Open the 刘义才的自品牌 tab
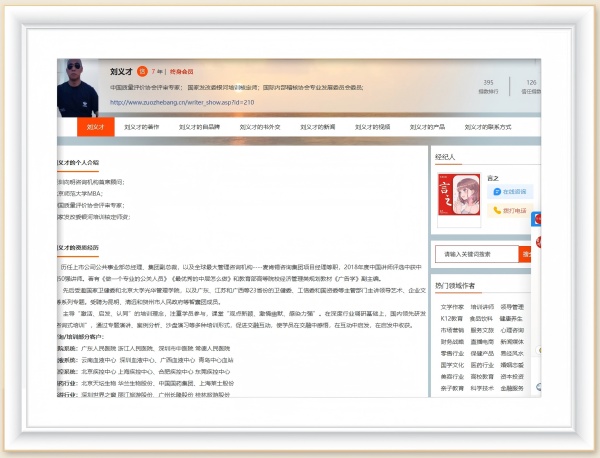The width and height of the screenshot is (600, 458). (200, 128)
